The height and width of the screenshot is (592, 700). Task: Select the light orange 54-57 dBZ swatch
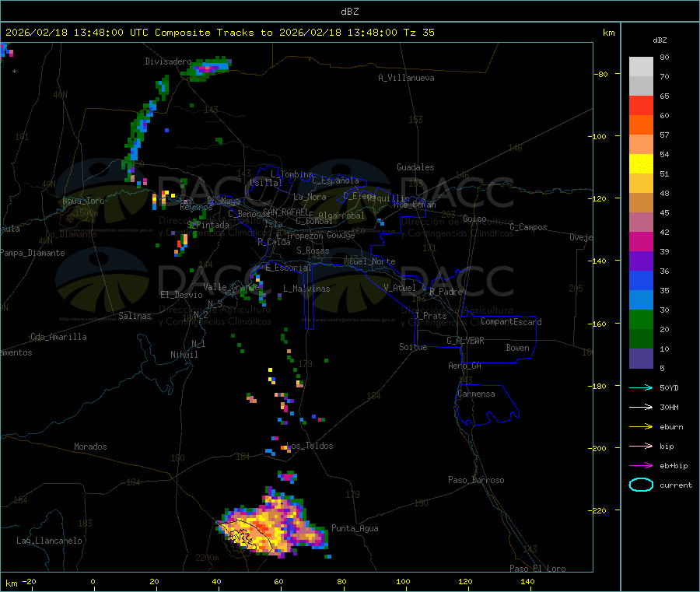click(x=641, y=145)
